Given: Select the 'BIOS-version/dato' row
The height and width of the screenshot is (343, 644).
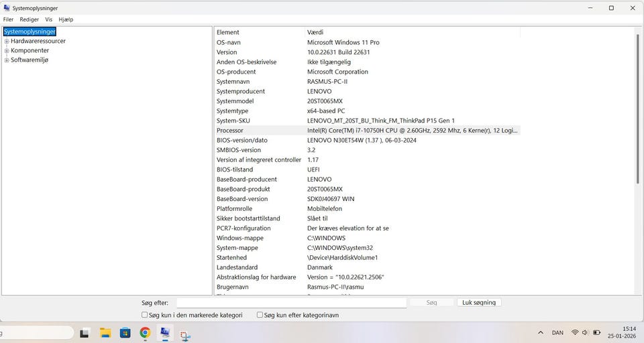Looking at the screenshot, I should coord(367,140).
